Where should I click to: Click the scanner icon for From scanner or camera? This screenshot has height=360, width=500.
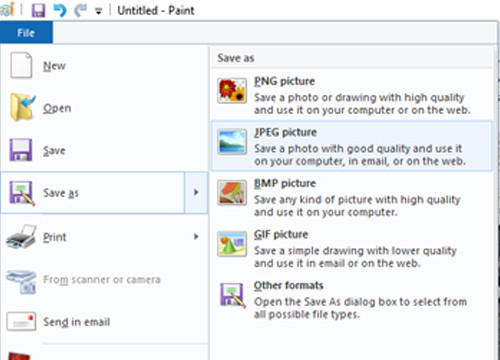pos(21,281)
